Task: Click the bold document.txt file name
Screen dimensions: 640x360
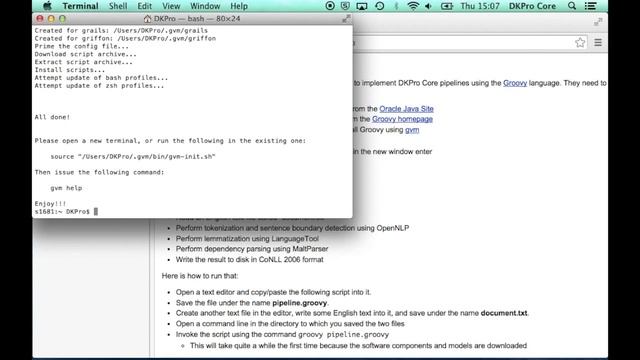Action: pyautogui.click(x=504, y=313)
